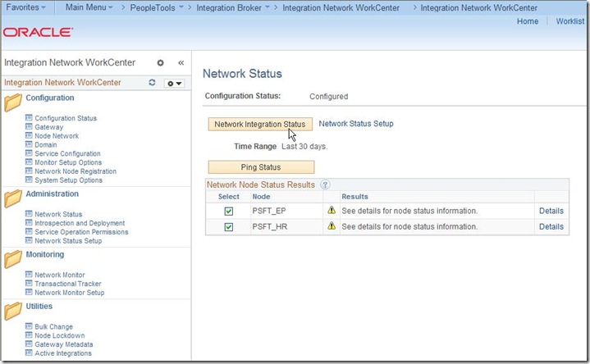The image size is (590, 364).
Task: Click the help icon next to Network Node Status Results
Action: (325, 184)
